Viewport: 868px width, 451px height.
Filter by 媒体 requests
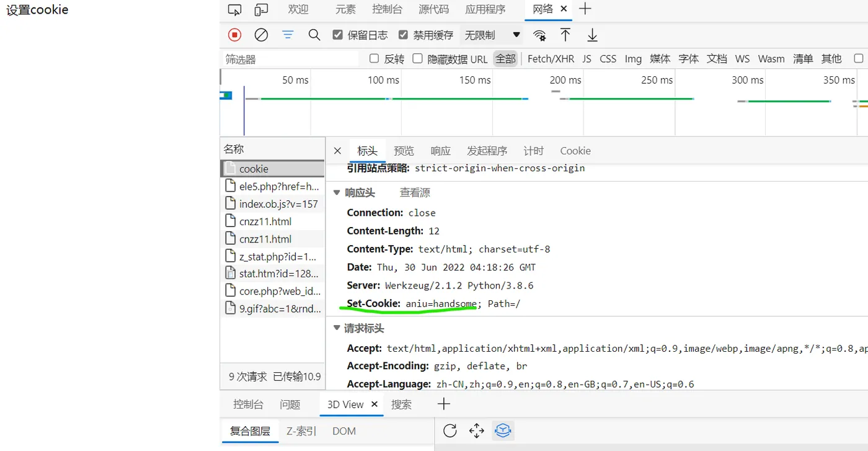[660, 59]
